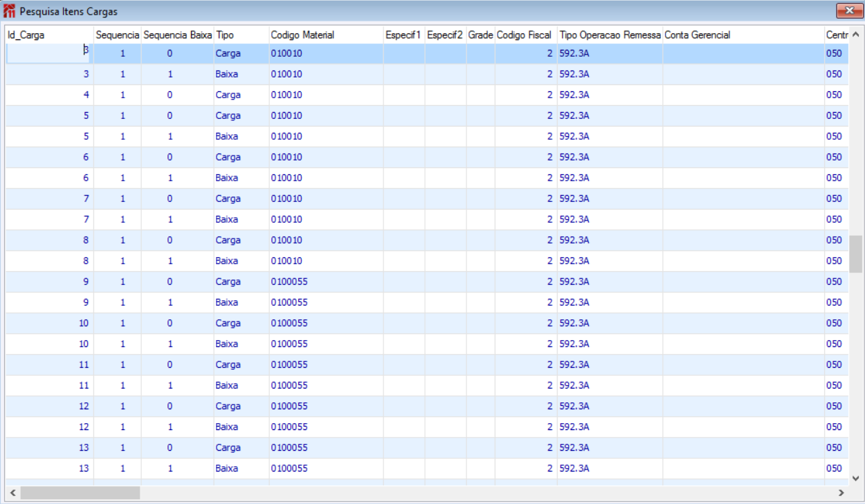
Task: Select the Baixa cell in the Id_Carga 7 row
Action: point(242,219)
